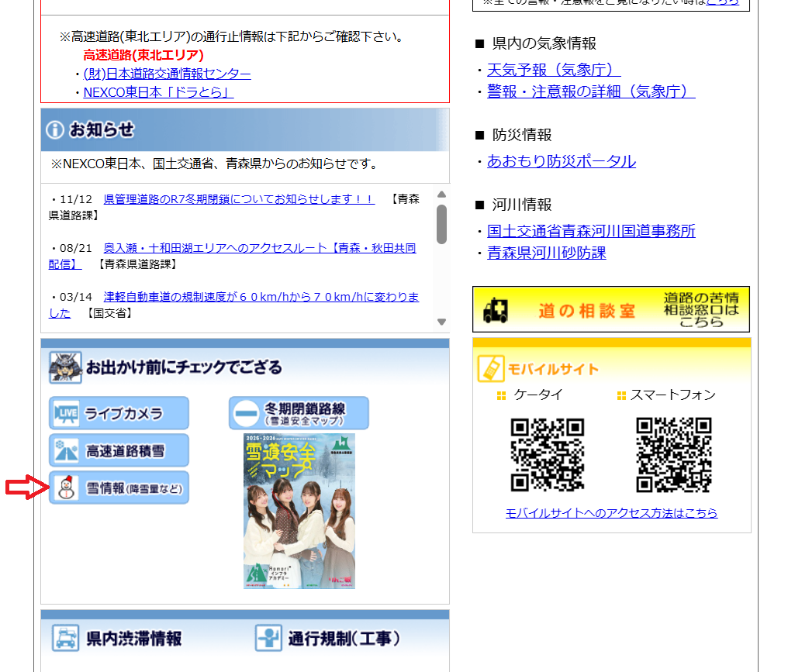This screenshot has height=672, width=788.
Task: Click the ケータイ QR code
Action: coord(548,455)
